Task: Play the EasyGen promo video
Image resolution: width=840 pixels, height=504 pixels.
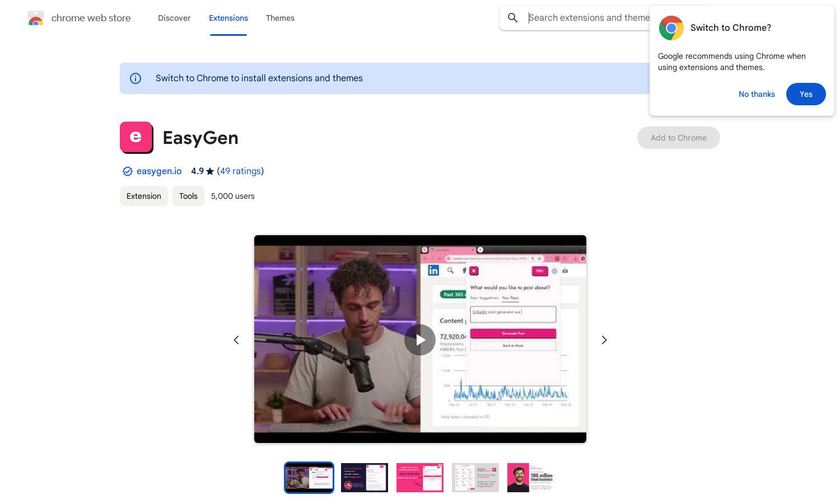Action: pos(420,339)
